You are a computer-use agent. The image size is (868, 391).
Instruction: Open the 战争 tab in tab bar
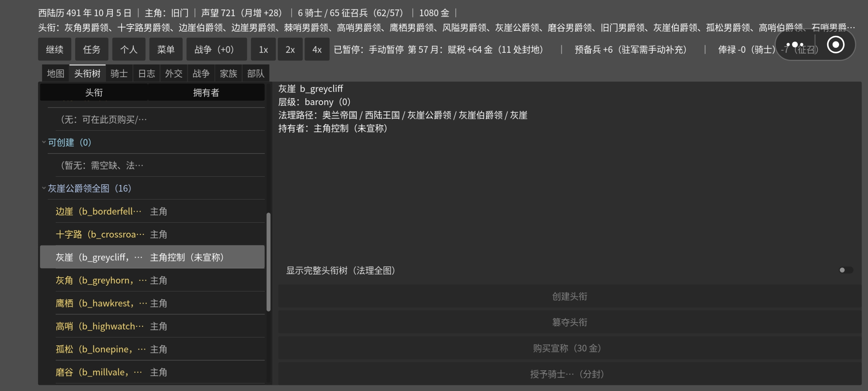pos(201,73)
